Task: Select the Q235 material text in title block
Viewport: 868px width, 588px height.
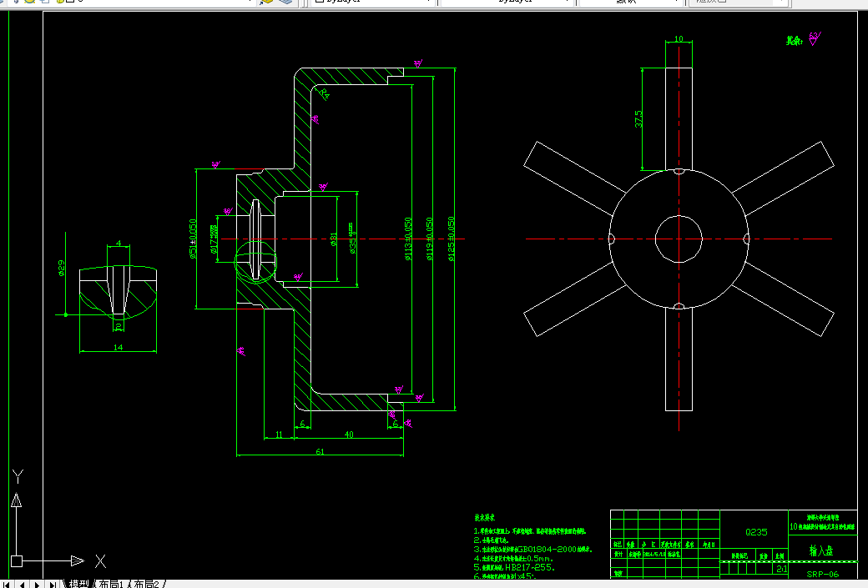Action: coord(756,532)
